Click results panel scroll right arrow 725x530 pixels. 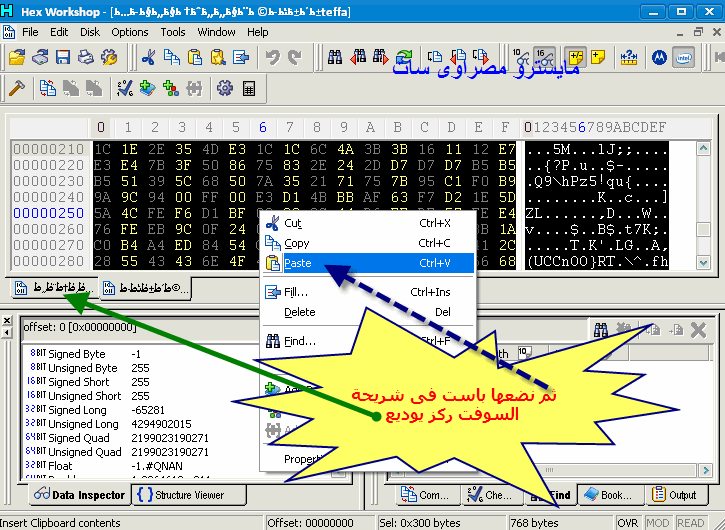(706, 470)
